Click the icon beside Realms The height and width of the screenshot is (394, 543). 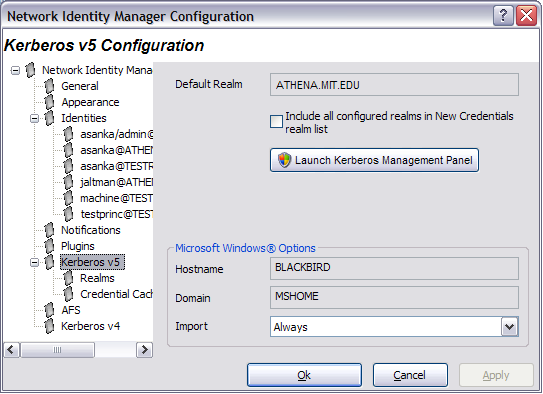[x=69, y=278]
